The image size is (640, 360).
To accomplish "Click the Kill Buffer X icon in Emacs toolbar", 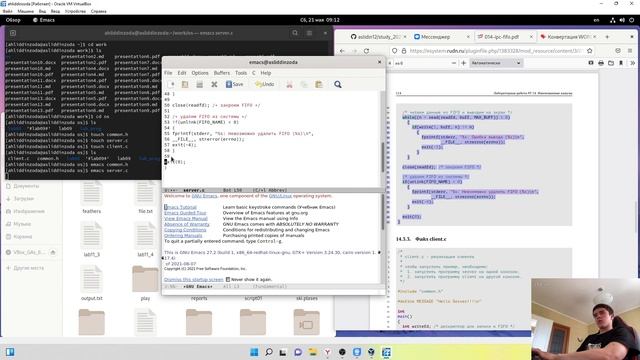I will tap(214, 84).
